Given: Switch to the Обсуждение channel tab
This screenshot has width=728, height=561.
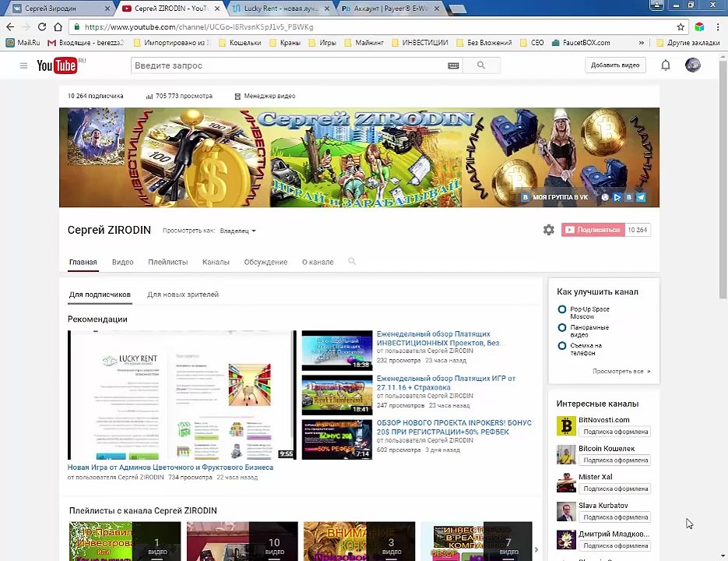Looking at the screenshot, I should [x=266, y=262].
